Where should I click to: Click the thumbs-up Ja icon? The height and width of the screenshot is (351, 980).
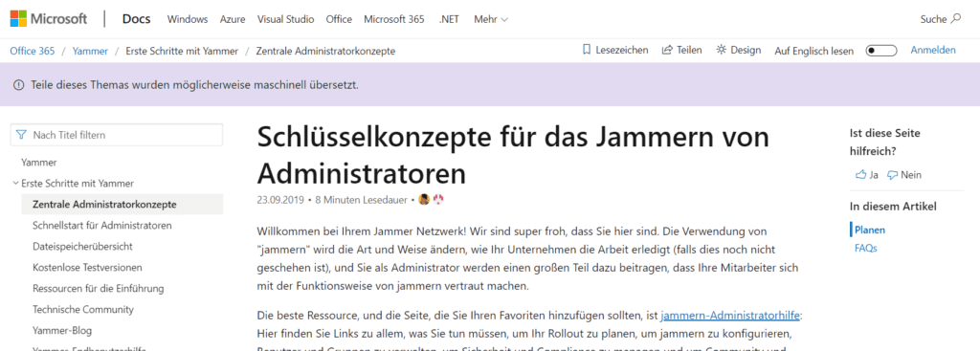point(860,175)
